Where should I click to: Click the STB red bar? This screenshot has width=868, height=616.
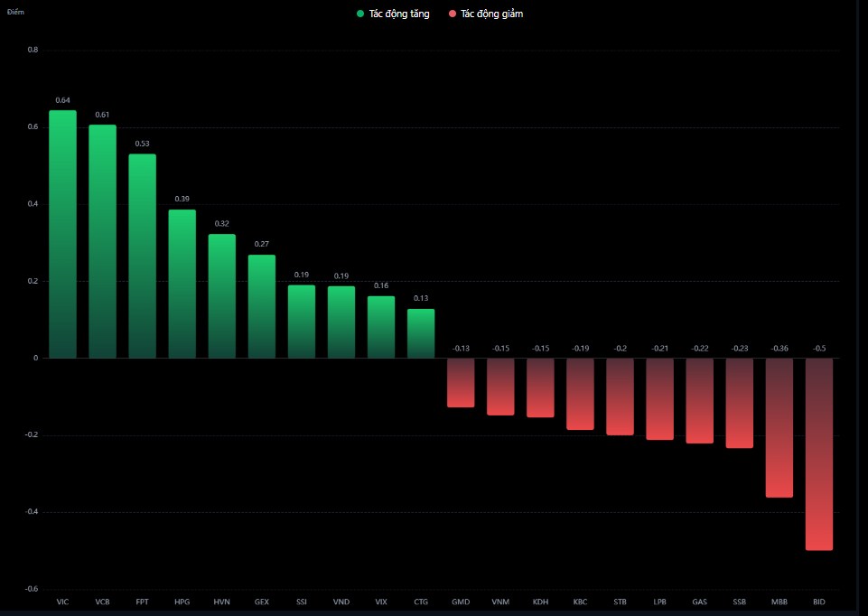[620, 397]
